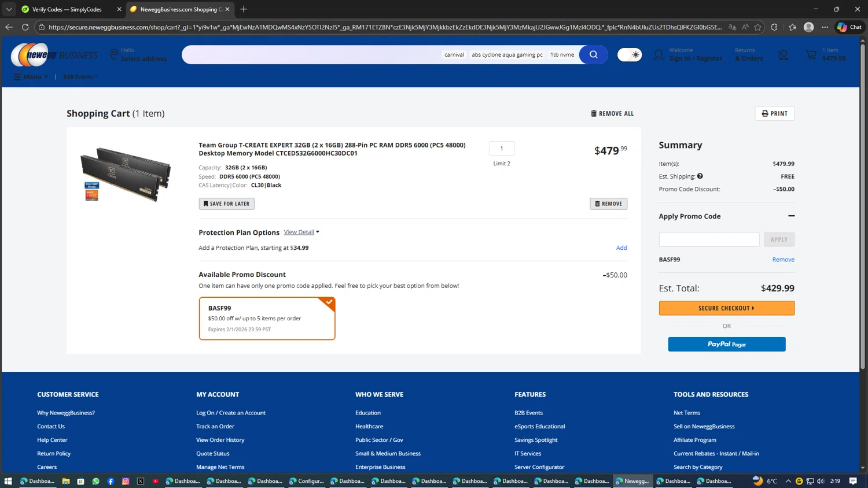868x488 pixels.
Task: Close the NeweggBusiness Shopping Cart tab
Action: [227, 9]
